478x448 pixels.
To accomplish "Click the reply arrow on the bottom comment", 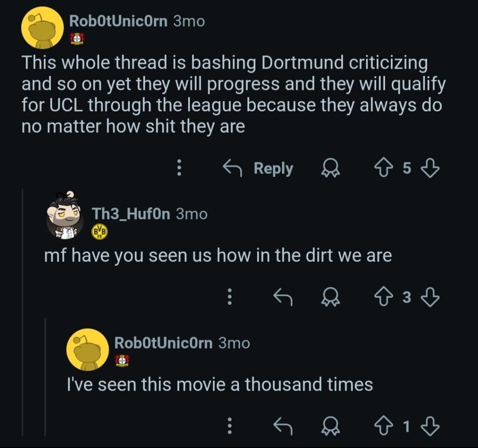I will (x=282, y=425).
